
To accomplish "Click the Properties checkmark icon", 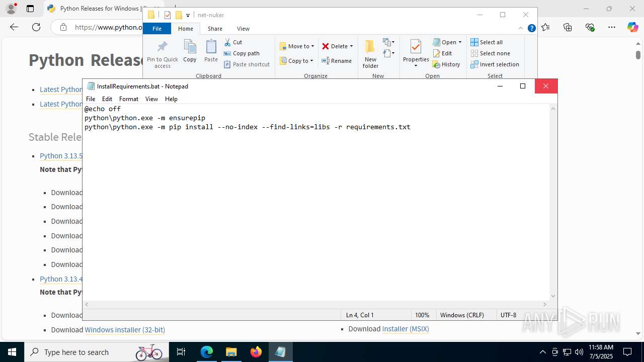I will (x=416, y=47).
